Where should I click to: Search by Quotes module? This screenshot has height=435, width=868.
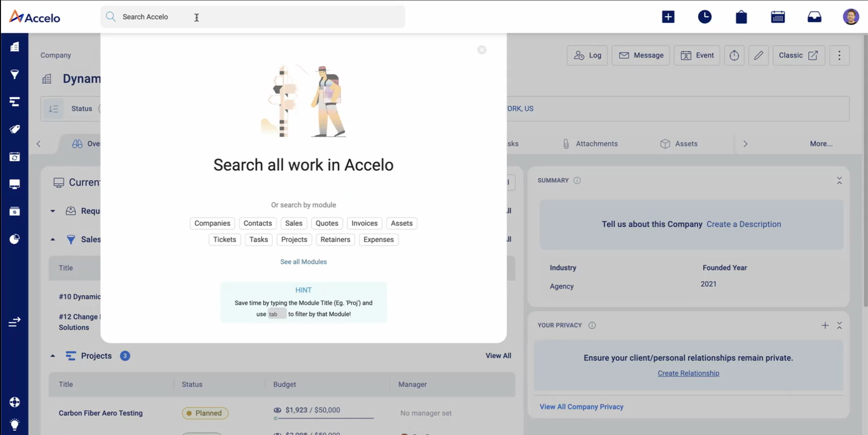(327, 223)
